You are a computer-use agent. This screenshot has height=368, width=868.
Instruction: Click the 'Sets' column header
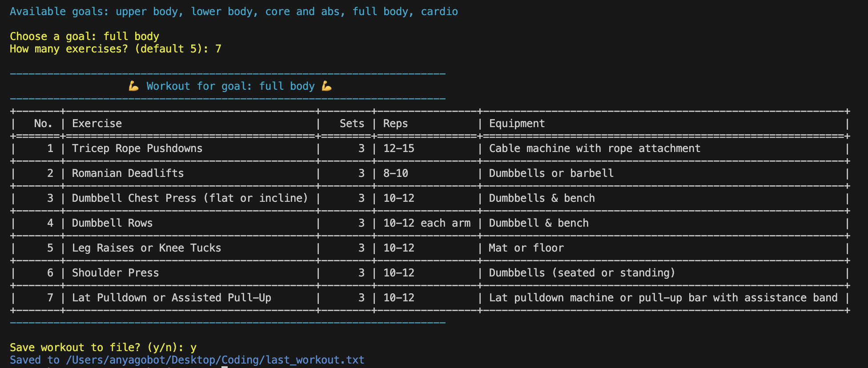tap(351, 124)
